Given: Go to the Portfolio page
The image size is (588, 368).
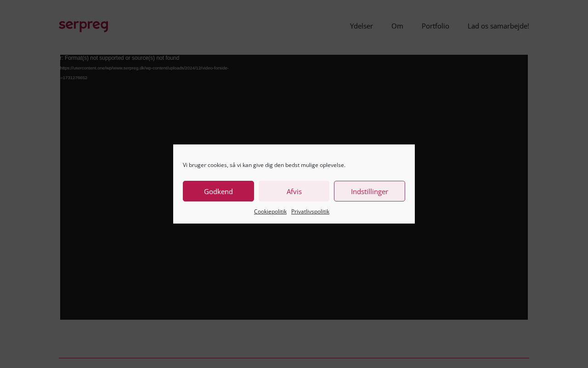Looking at the screenshot, I should [435, 26].
